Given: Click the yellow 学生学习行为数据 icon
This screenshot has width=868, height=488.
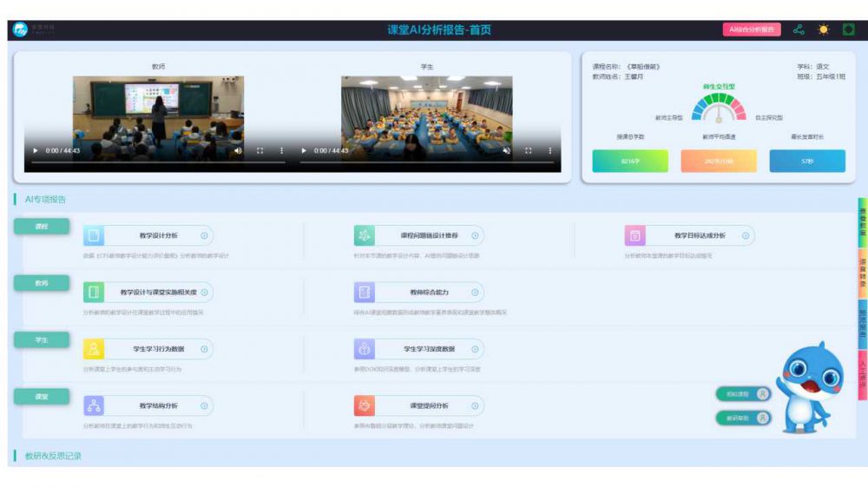Looking at the screenshot, I should (94, 349).
